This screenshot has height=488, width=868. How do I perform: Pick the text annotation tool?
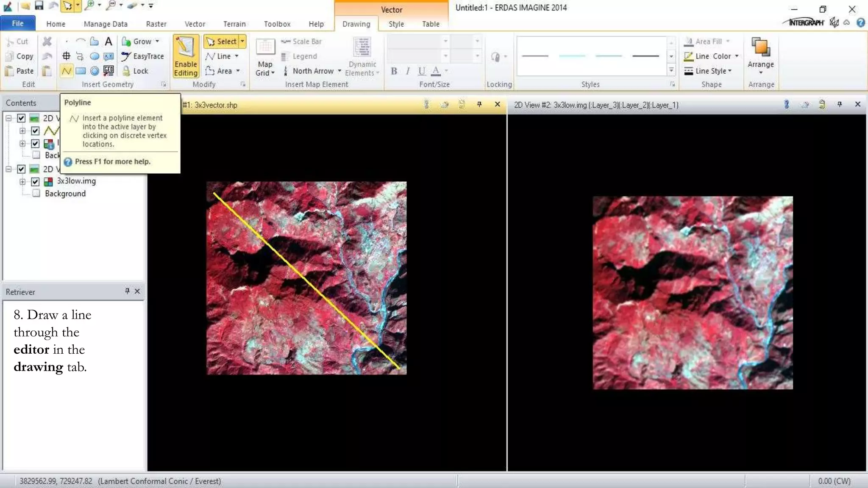108,41
